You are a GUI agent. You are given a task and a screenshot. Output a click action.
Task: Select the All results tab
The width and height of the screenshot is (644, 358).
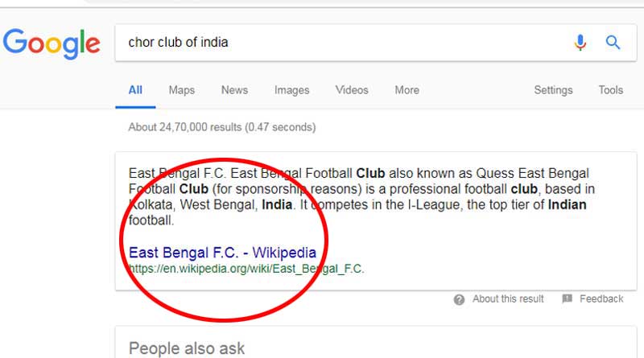pos(135,90)
